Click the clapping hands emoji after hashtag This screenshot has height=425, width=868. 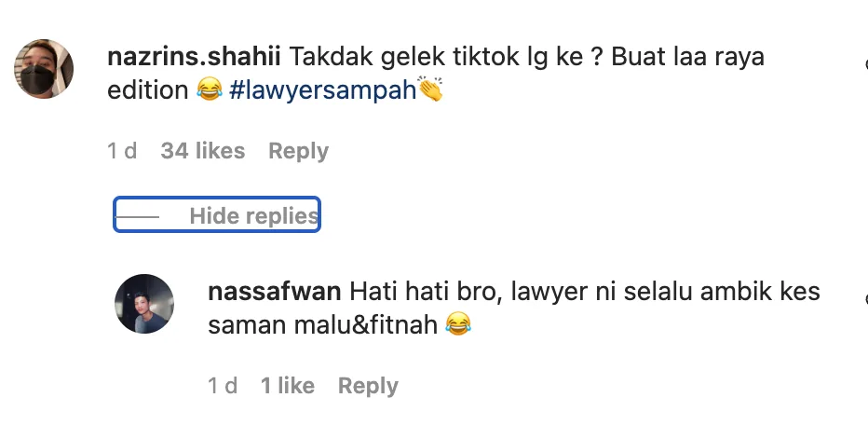click(430, 89)
